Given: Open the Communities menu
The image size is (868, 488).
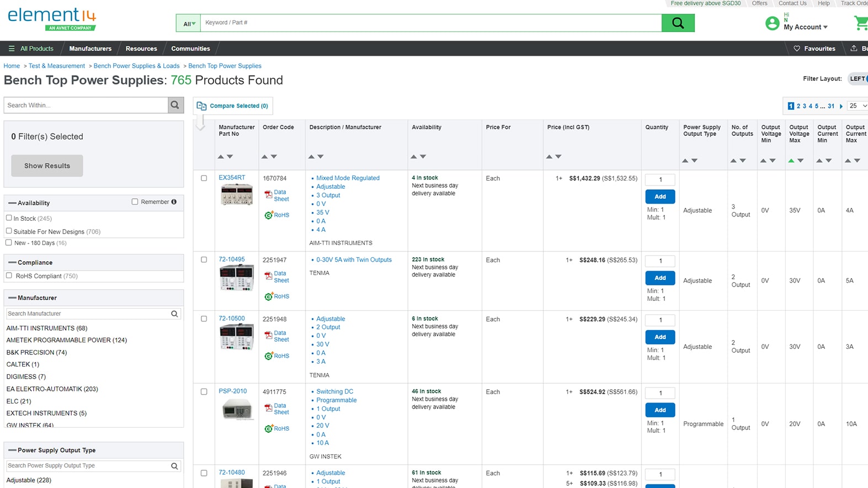Looking at the screenshot, I should 190,49.
